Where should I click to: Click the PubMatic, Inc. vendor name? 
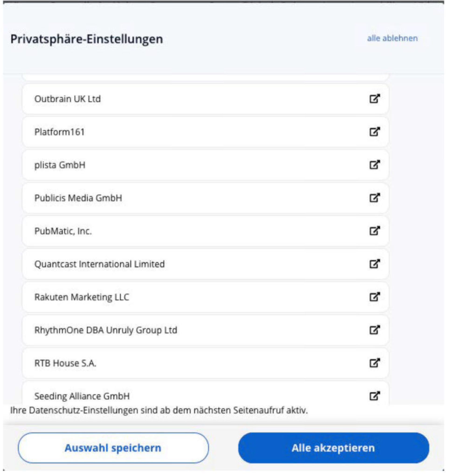63,231
